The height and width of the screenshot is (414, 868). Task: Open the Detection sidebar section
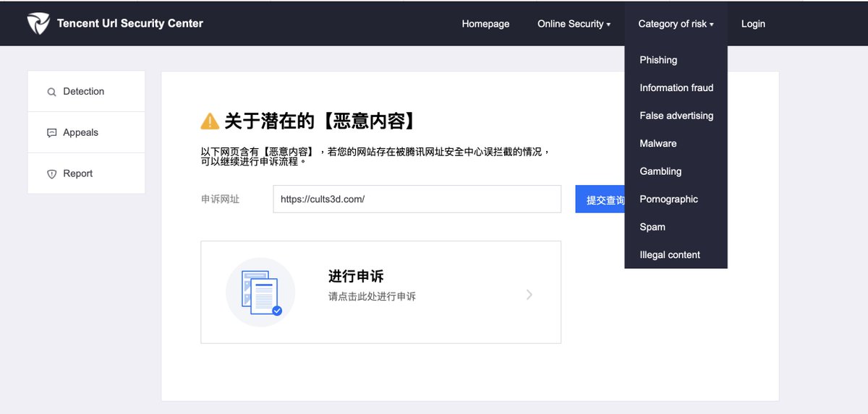click(x=86, y=91)
